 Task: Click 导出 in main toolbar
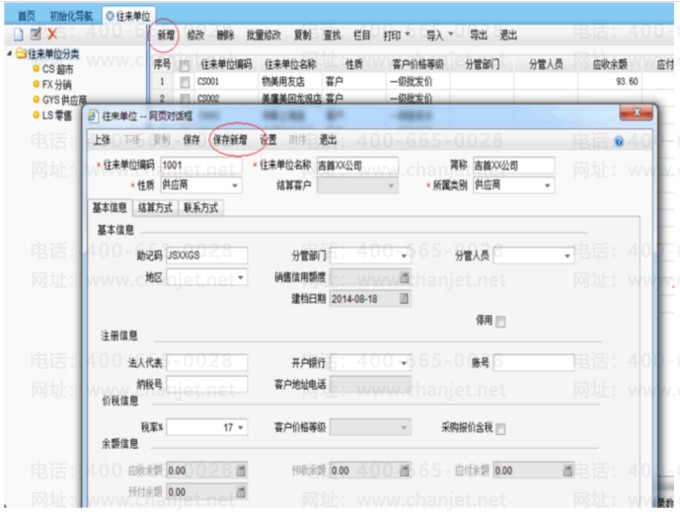coord(479,35)
